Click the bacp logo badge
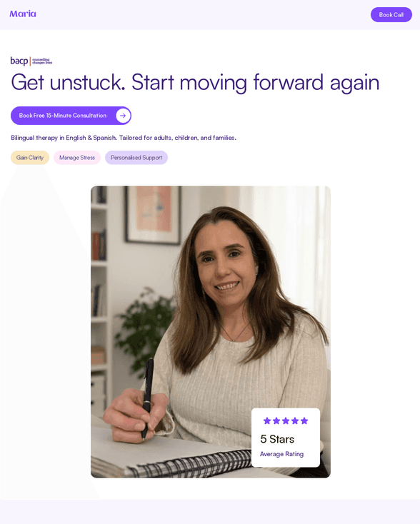This screenshot has width=420, height=524. [31, 61]
